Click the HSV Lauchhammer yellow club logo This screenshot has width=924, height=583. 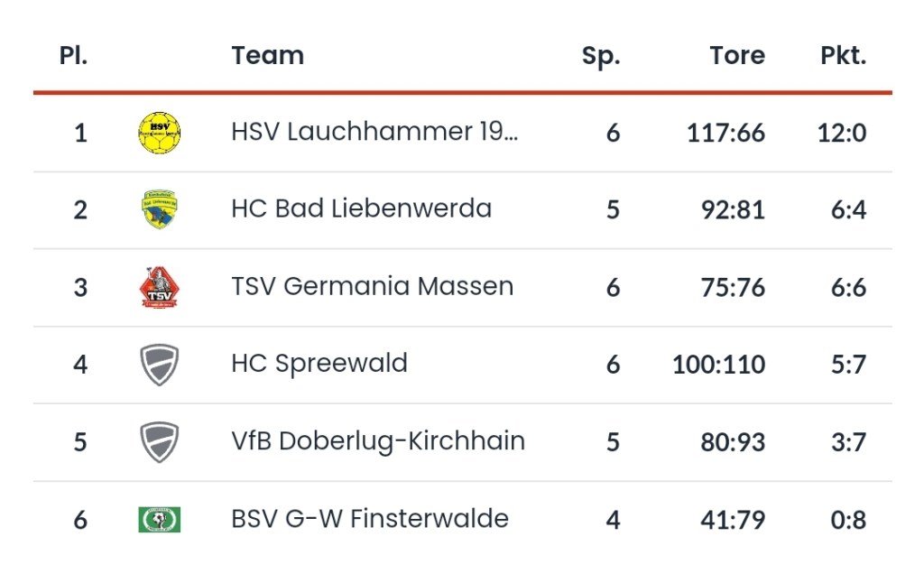coord(160,133)
